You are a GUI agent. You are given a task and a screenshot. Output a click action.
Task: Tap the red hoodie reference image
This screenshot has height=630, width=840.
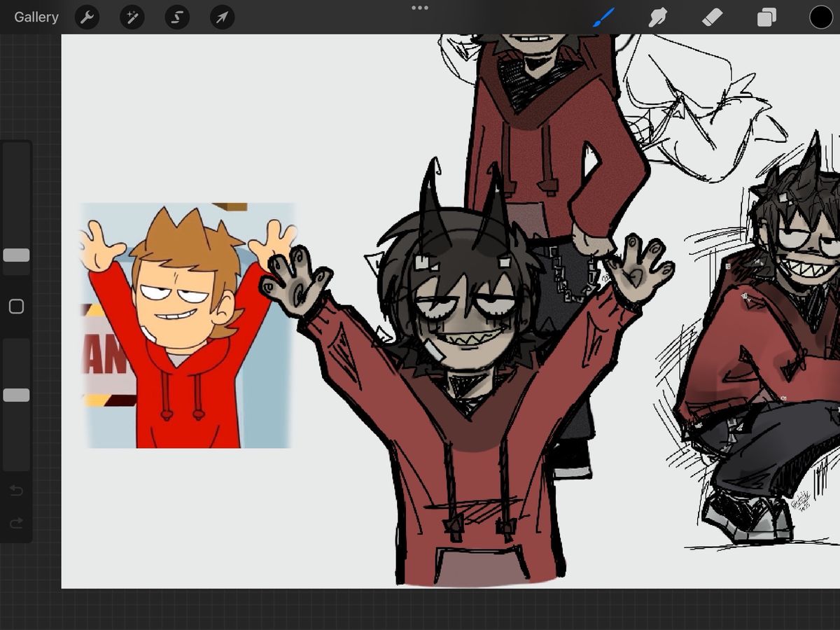(187, 325)
